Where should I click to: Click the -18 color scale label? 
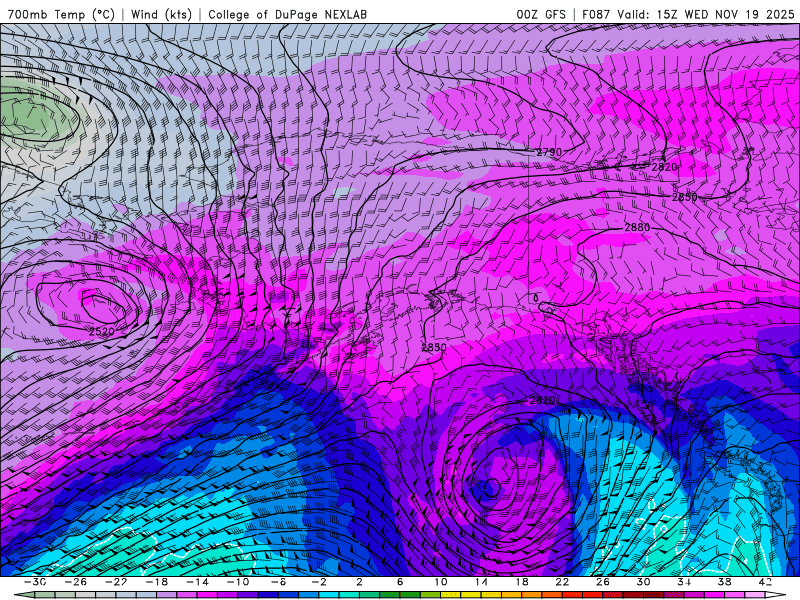[x=157, y=582]
